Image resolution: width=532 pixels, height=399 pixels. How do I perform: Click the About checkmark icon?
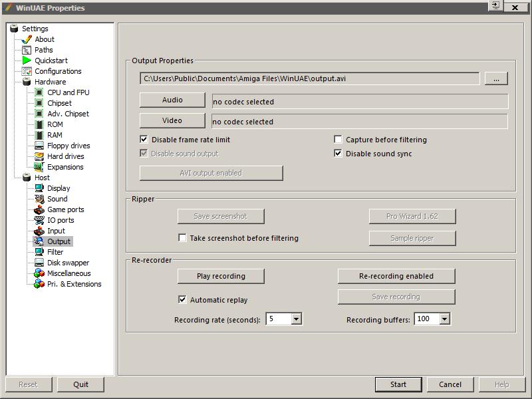(27, 39)
